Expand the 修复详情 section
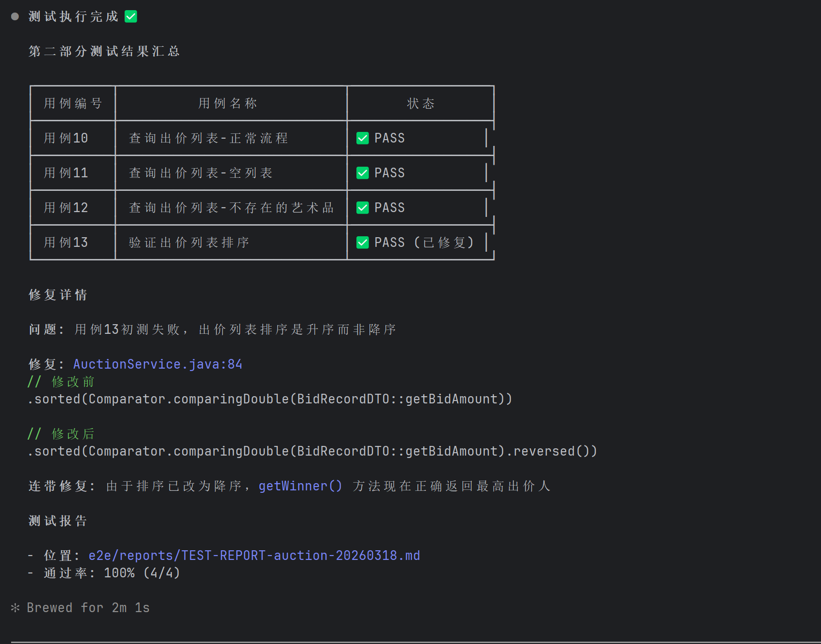The height and width of the screenshot is (644, 821). pyautogui.click(x=57, y=295)
